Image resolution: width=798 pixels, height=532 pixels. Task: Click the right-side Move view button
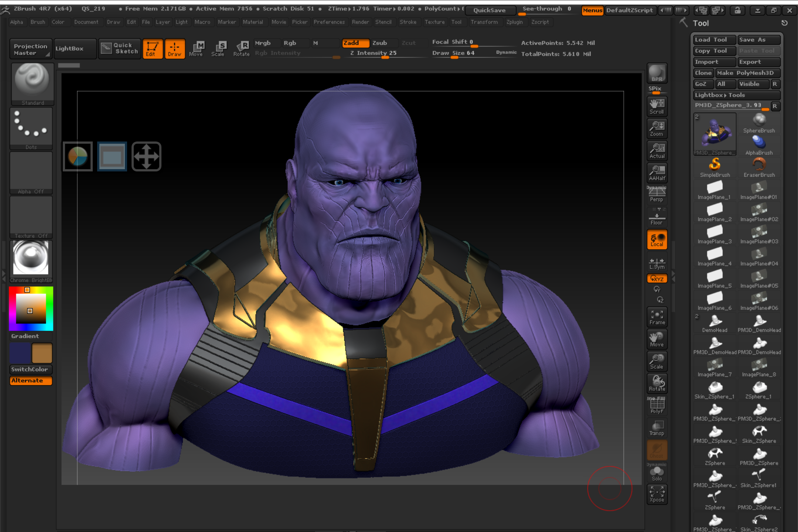tap(657, 339)
